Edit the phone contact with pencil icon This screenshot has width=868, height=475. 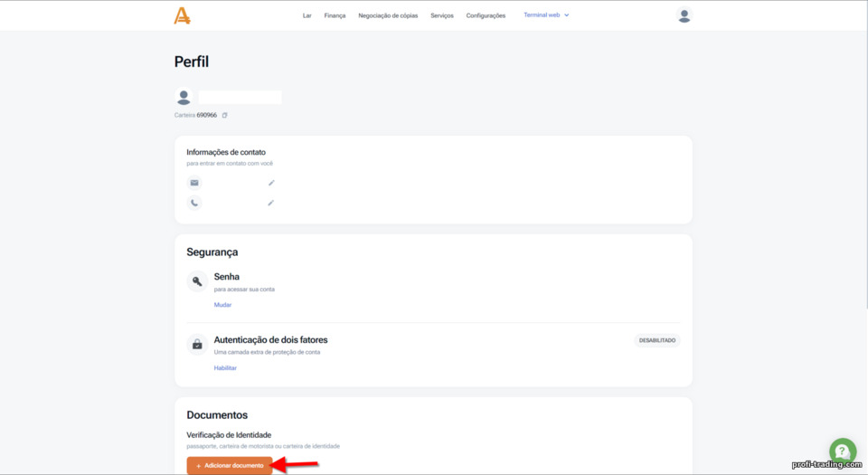click(x=270, y=203)
